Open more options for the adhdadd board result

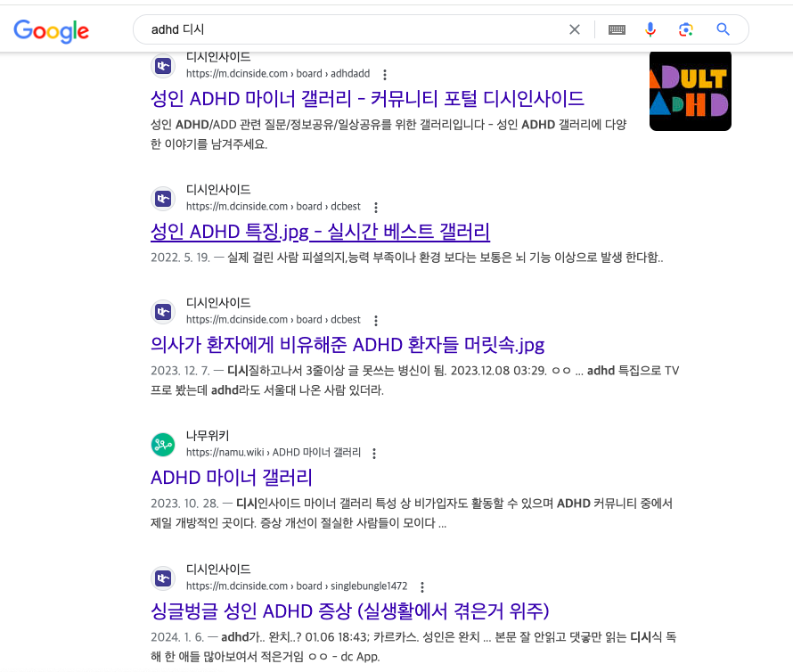click(x=385, y=74)
